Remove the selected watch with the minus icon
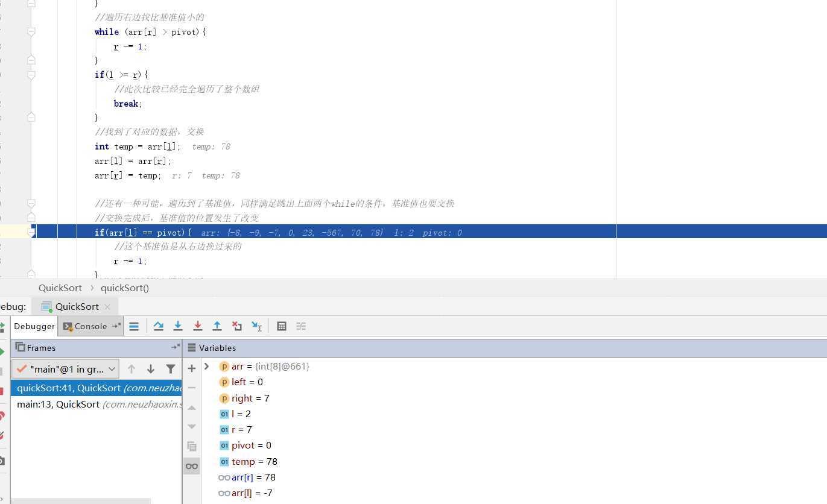The width and height of the screenshot is (827, 504). (x=192, y=388)
